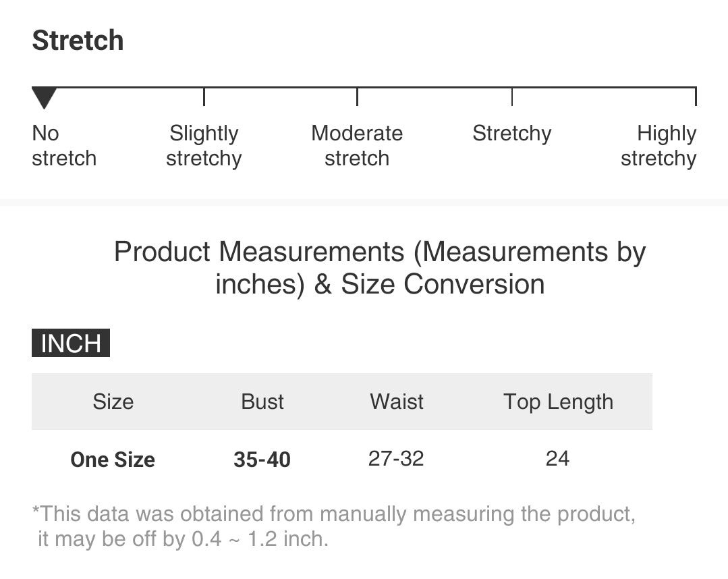Viewport: 728px width, 579px height.
Task: Click the Highly stretchy end tick
Action: tap(695, 96)
